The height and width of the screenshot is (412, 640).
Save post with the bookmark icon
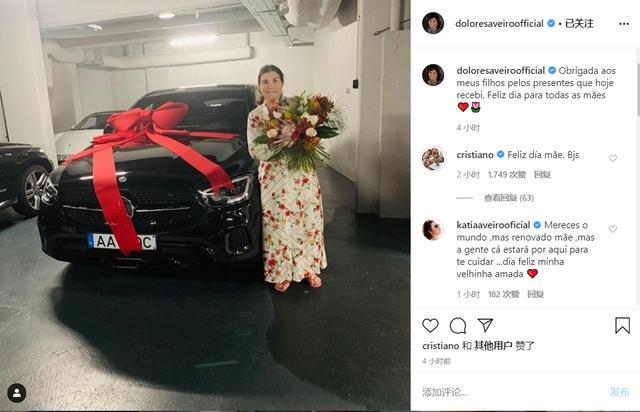pyautogui.click(x=622, y=325)
